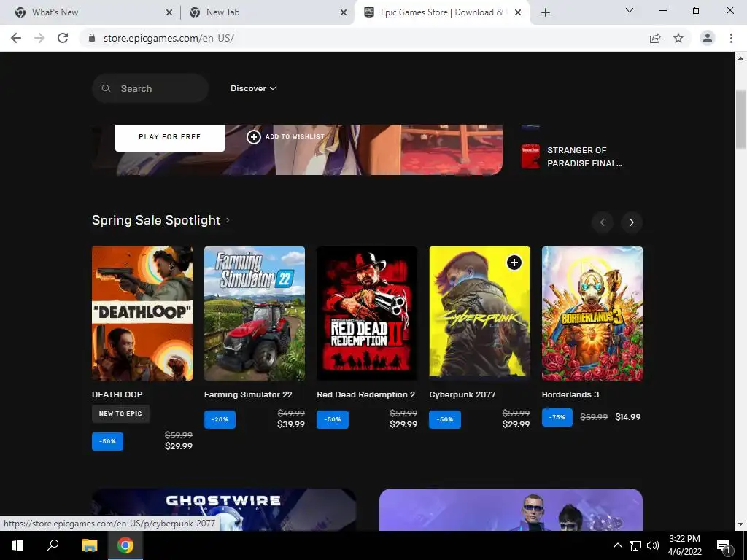The image size is (747, 560).
Task: Open the Windows Start menu
Action: (x=18, y=545)
